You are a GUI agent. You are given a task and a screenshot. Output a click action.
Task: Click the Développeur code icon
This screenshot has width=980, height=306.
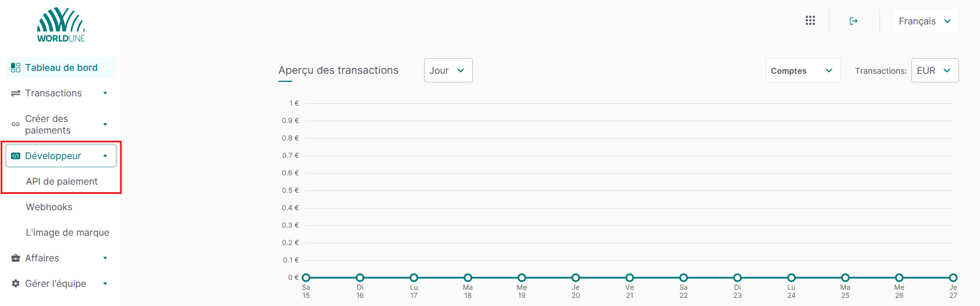(16, 156)
